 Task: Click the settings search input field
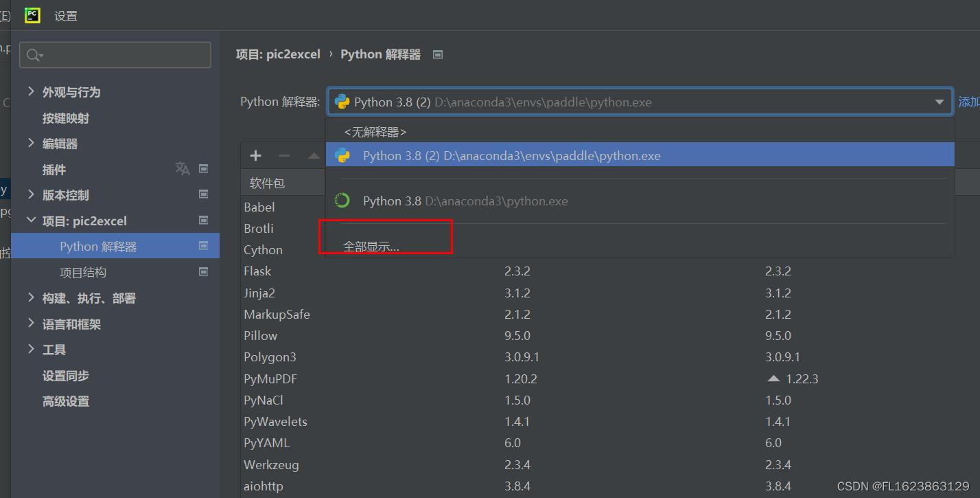pos(115,55)
